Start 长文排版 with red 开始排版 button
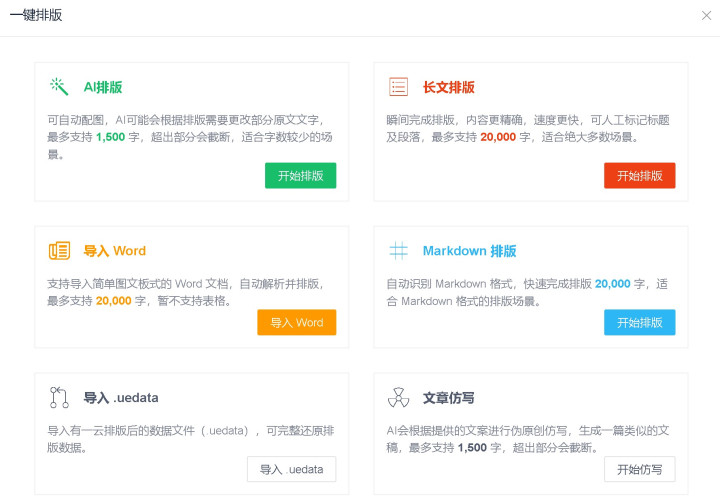The height and width of the screenshot is (502, 720). (639, 175)
